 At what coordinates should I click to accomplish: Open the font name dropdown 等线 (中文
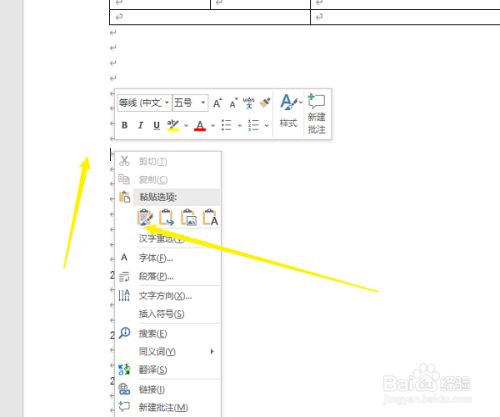[x=144, y=103]
